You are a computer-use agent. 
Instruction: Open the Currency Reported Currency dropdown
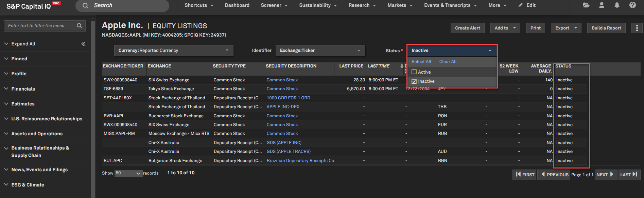(x=173, y=51)
